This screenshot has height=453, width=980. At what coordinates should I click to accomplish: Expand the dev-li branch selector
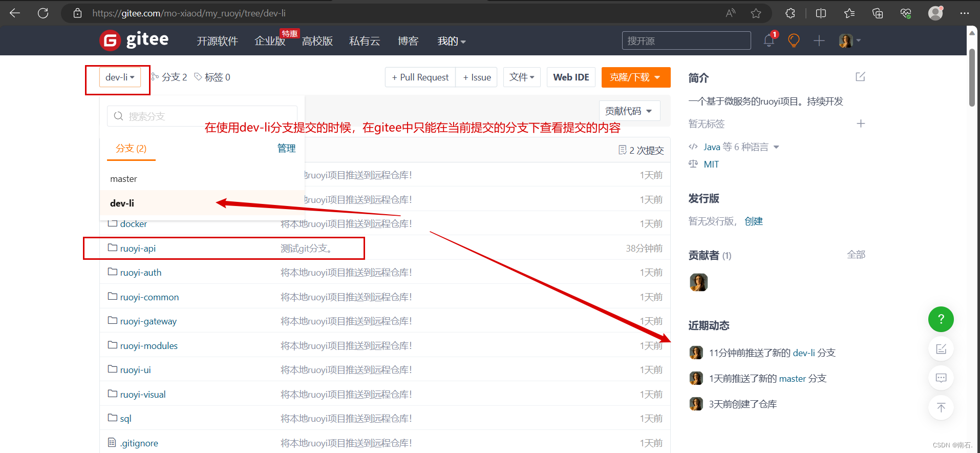click(x=120, y=77)
